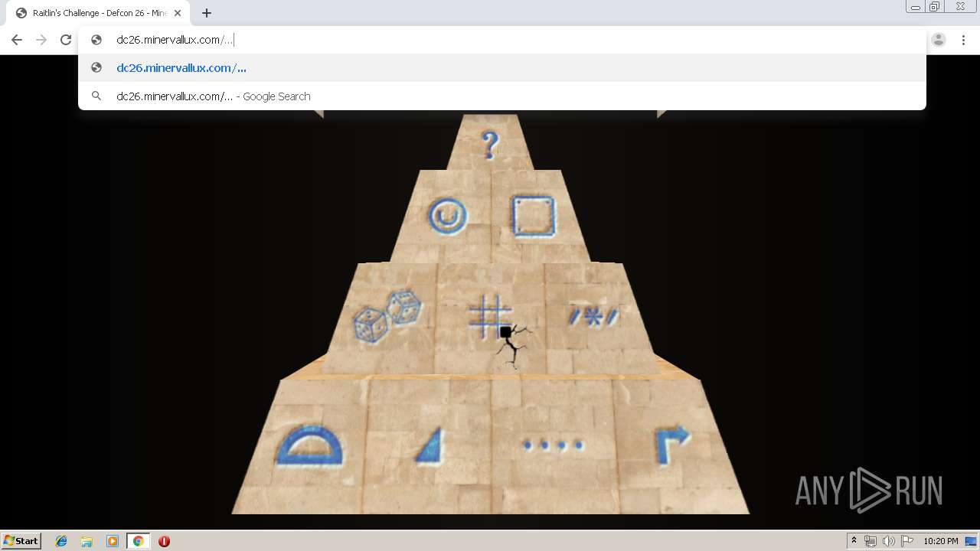
Task: Click the right-turn arrow symbol
Action: tap(673, 446)
